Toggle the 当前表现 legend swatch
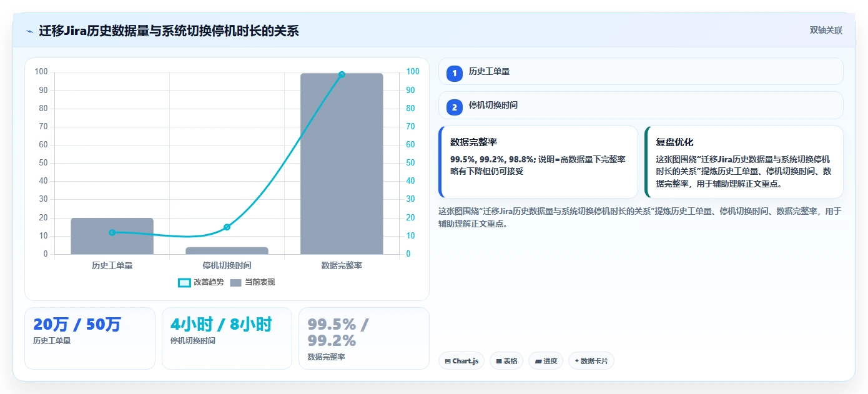Viewport: 868px width, 394px height. coord(235,282)
